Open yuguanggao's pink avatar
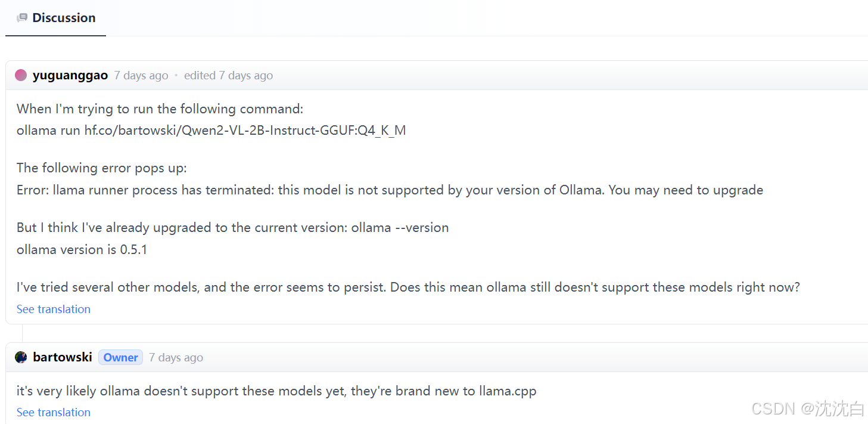This screenshot has width=868, height=424. [x=20, y=75]
